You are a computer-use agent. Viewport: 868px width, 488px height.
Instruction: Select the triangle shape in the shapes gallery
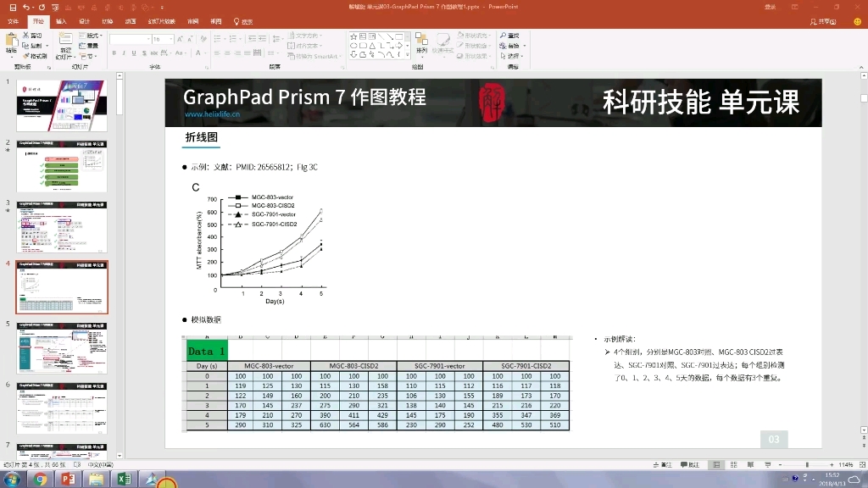click(x=372, y=46)
